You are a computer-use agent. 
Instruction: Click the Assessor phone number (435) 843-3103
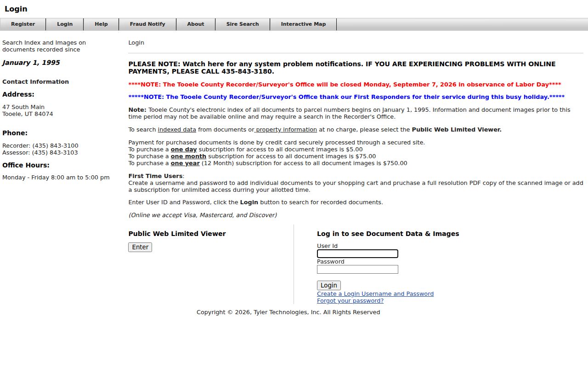55,153
